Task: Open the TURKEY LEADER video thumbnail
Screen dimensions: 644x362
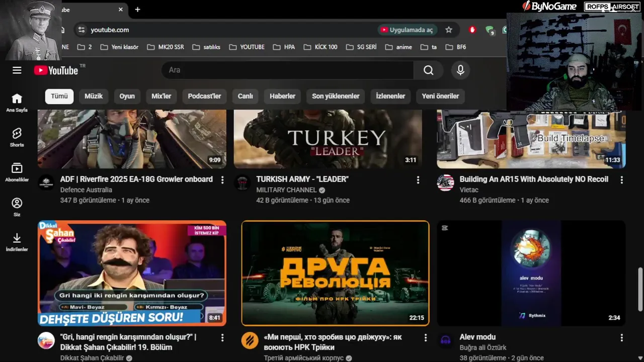Action: (x=328, y=139)
